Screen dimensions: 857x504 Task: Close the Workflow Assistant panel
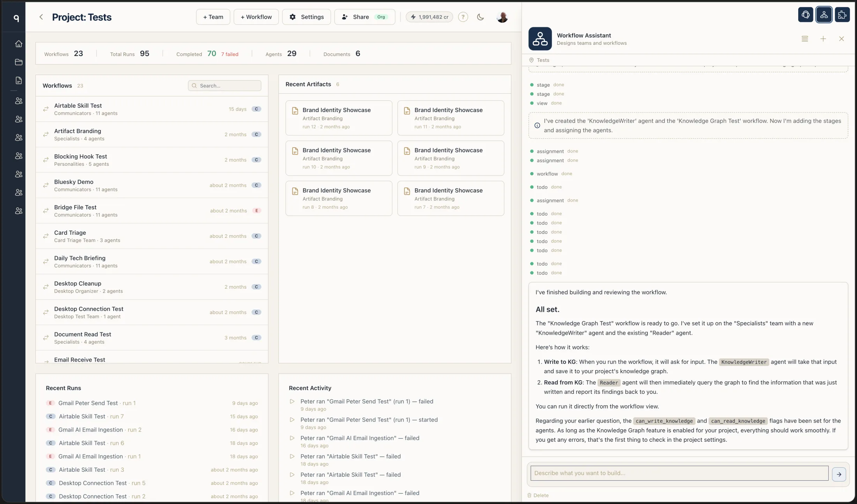(841, 39)
